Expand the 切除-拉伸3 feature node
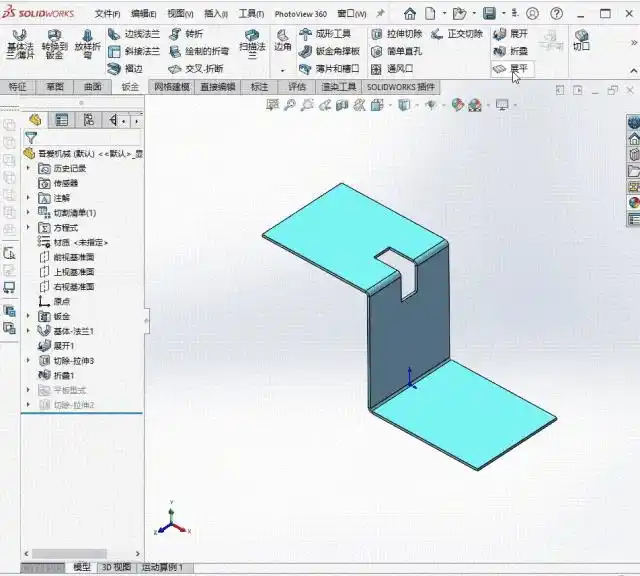 click(x=28, y=360)
